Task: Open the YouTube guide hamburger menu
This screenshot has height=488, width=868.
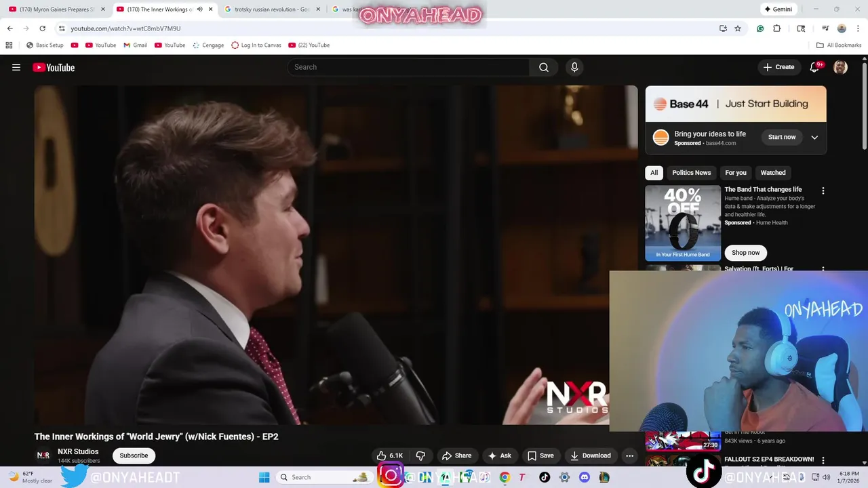Action: [16, 67]
